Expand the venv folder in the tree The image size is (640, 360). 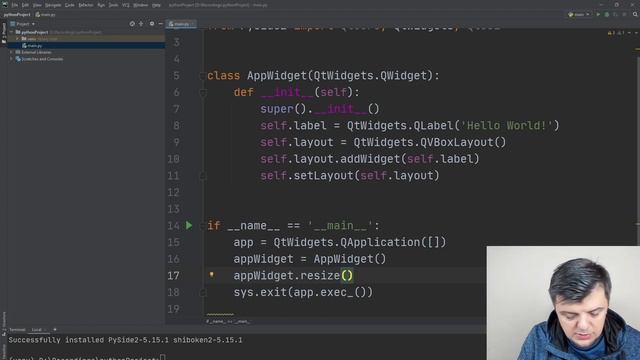(18, 39)
